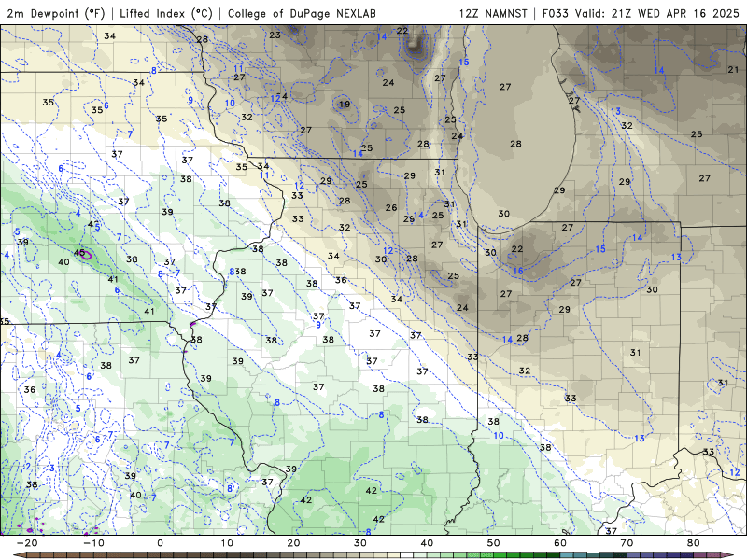Click the "2m Dewpoint (°F)" header label

tap(56, 13)
